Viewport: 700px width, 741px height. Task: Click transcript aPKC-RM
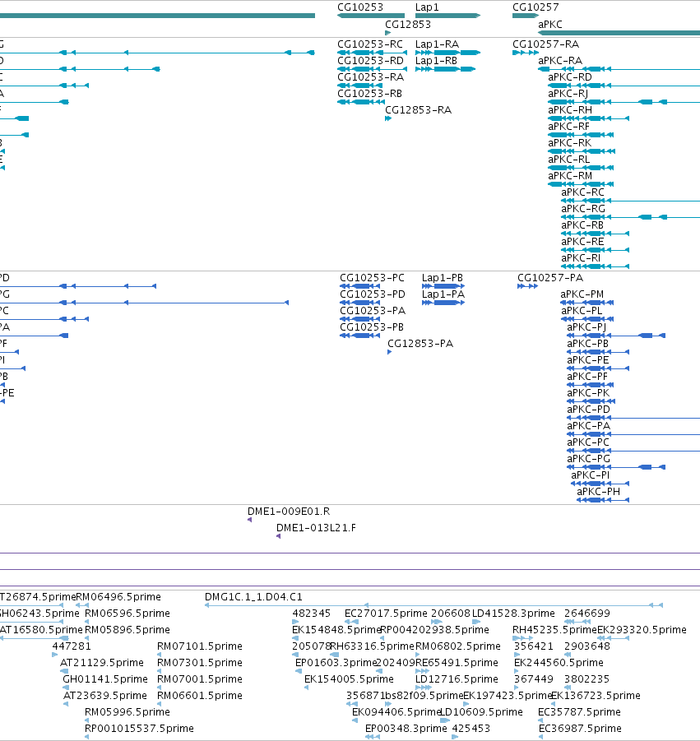click(570, 176)
